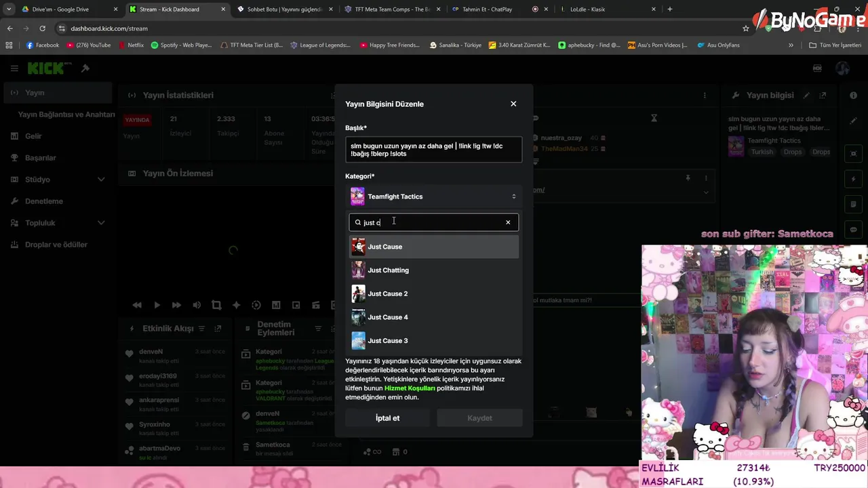
Task: Click the İptal et button
Action: pos(388,418)
